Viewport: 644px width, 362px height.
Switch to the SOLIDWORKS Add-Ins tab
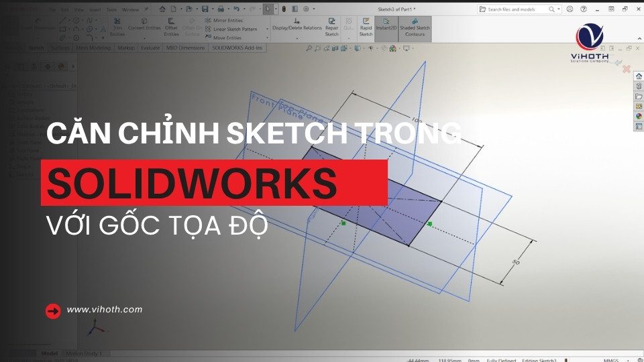coord(237,48)
